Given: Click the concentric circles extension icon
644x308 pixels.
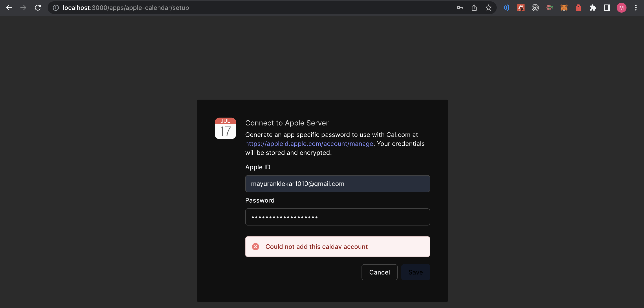Looking at the screenshot, I should [535, 8].
